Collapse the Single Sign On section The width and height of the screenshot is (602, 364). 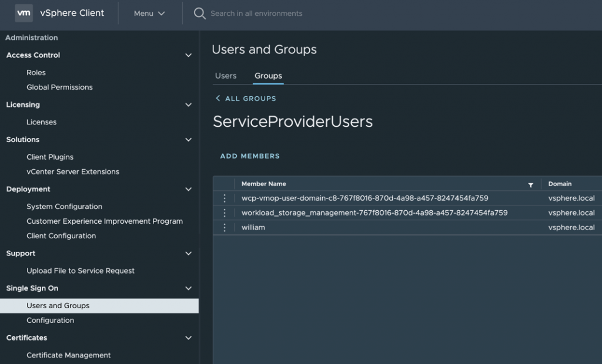click(188, 289)
